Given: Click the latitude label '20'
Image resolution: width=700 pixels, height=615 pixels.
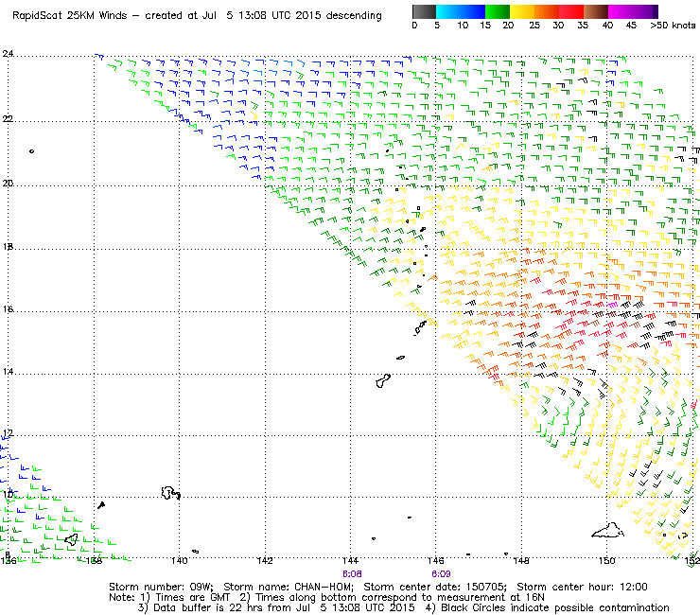Looking at the screenshot, I should [x=8, y=184].
